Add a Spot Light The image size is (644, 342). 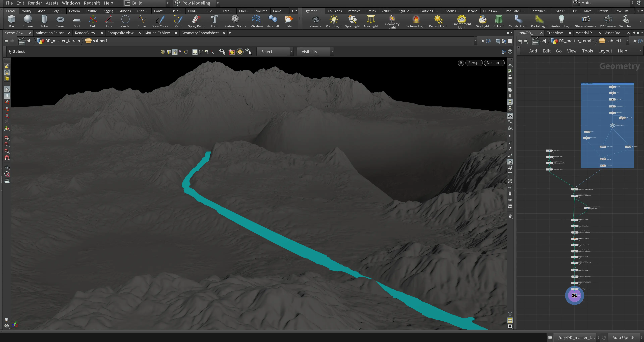(353, 21)
